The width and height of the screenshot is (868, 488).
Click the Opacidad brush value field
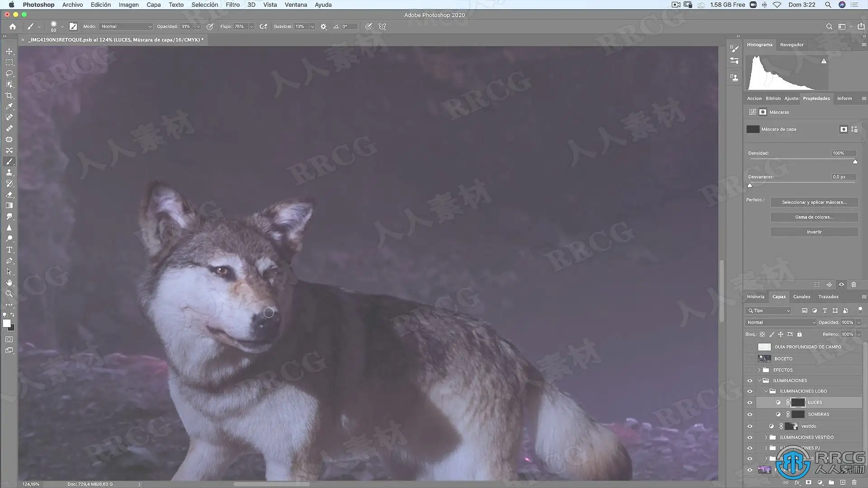click(186, 27)
